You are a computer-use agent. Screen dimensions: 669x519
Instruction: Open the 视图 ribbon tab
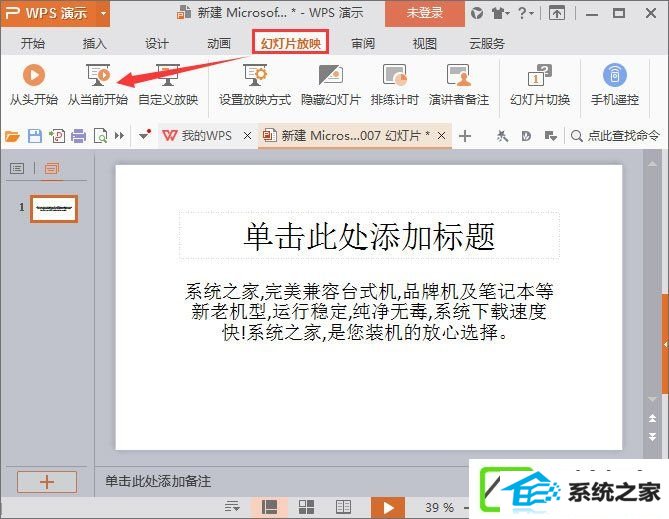(425, 43)
